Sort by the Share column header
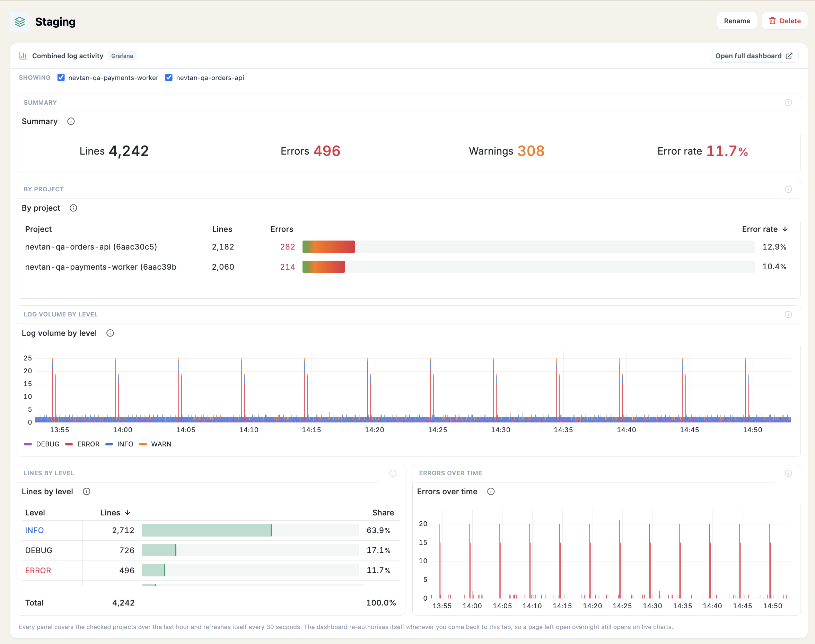Screen dimensions: 815x644 click(x=383, y=513)
